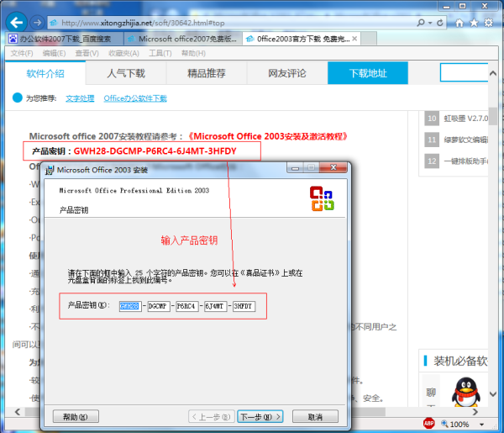Screen dimensions: 504x433
Task: Click horizontal scrollbar left arrow
Action: pos(18,412)
